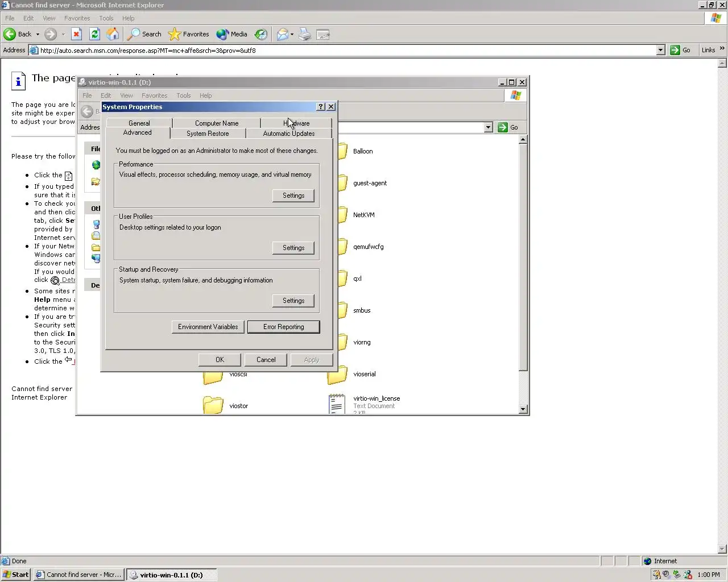Click the vioscsi folder icon
Image resolution: width=728 pixels, height=582 pixels.
click(213, 377)
